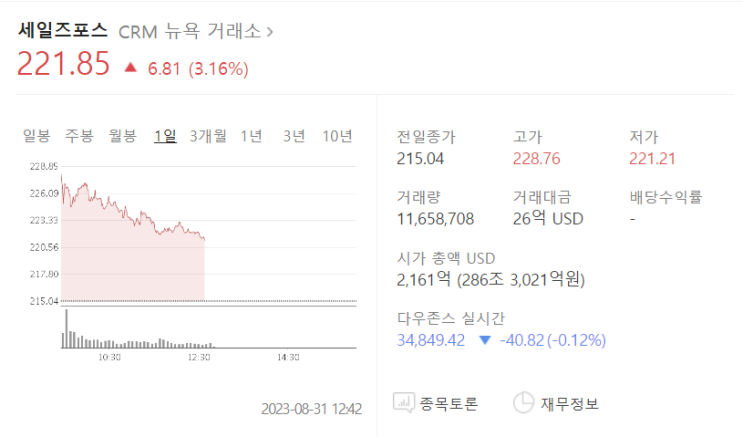Image resolution: width=743 pixels, height=437 pixels.
Task: Select the 10년 chart range
Action: point(337,136)
